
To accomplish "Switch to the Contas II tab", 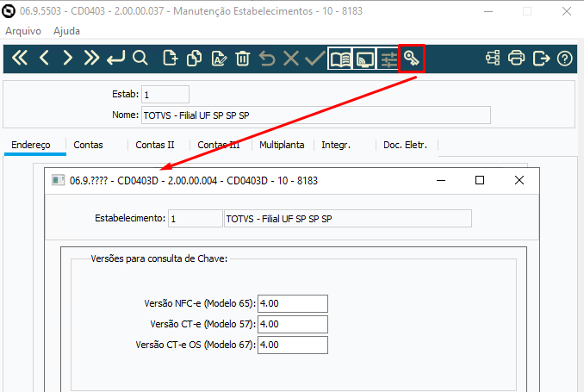I will pyautogui.click(x=155, y=145).
